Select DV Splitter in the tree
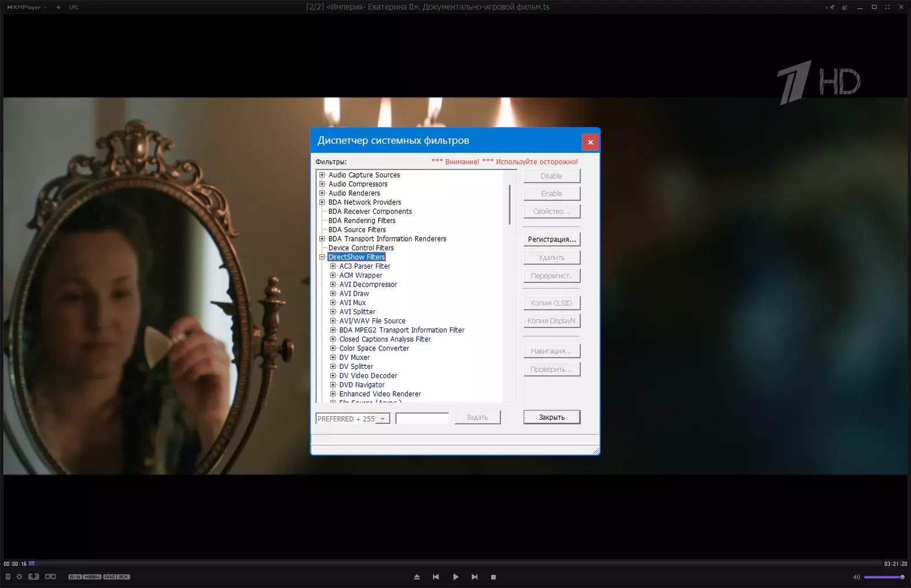 click(x=356, y=367)
